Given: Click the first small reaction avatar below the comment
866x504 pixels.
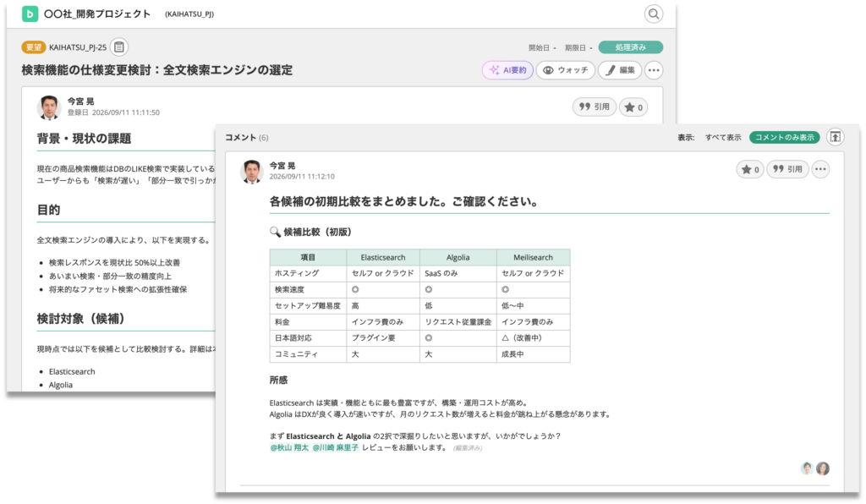Looking at the screenshot, I should [807, 468].
